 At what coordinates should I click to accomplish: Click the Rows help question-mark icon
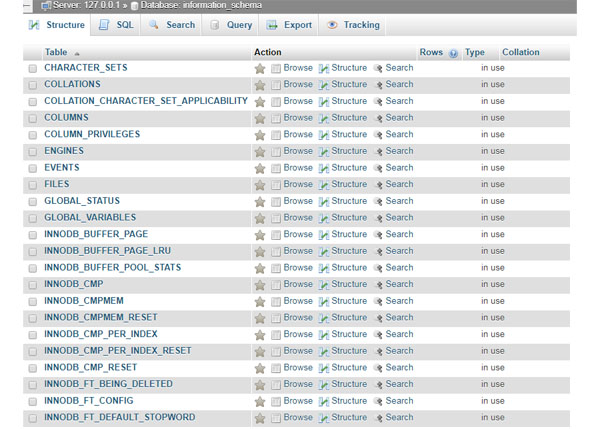point(453,54)
